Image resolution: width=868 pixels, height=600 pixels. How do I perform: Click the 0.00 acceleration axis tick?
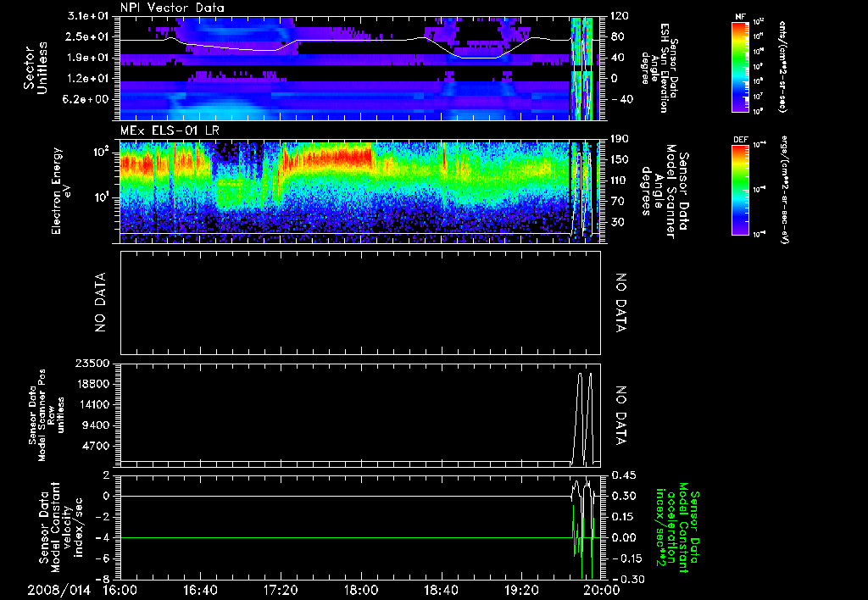(624, 537)
